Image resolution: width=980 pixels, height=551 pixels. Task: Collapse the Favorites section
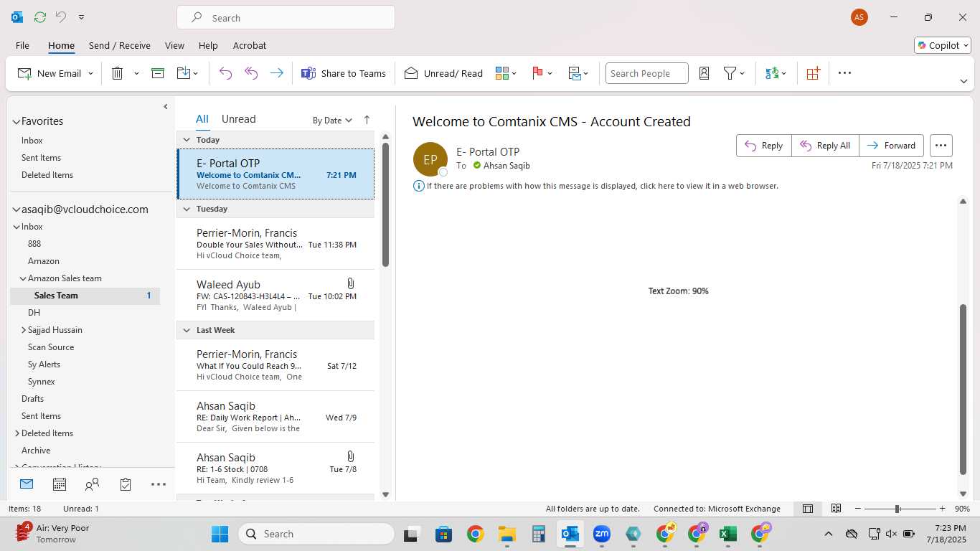coord(17,121)
